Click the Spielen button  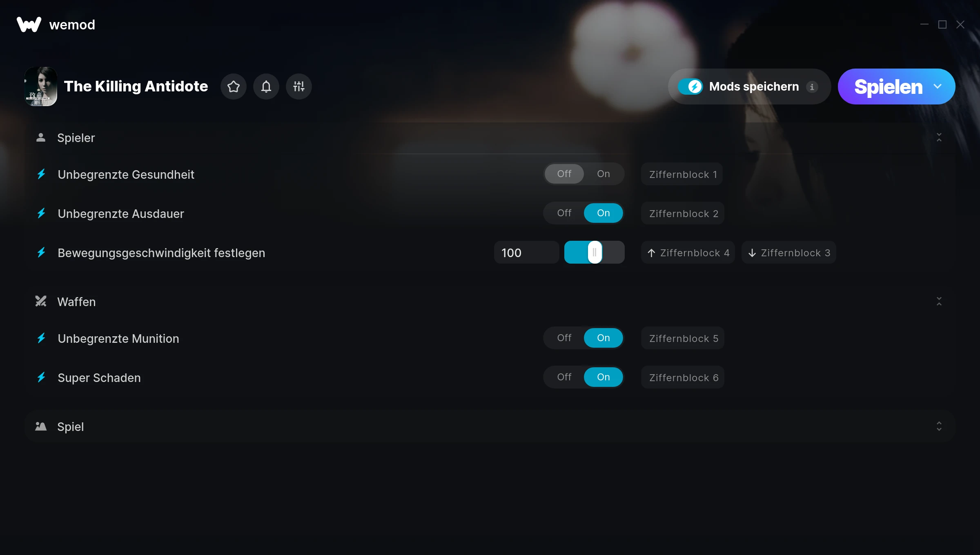point(888,87)
